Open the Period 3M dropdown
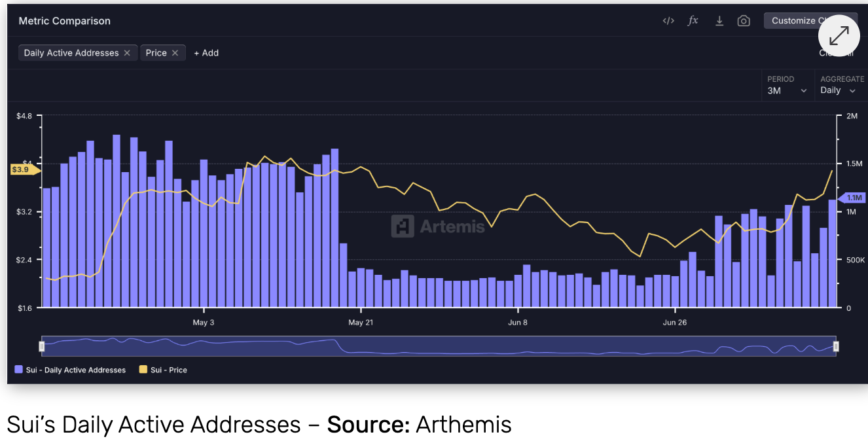Screen dimensions: 868x445 click(787, 91)
